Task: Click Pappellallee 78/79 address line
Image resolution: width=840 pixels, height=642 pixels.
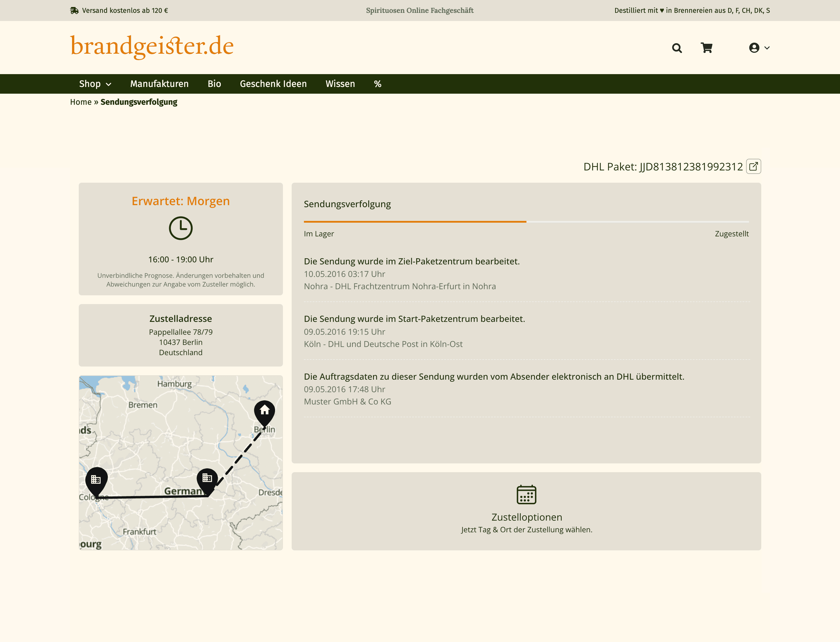Action: (x=181, y=332)
